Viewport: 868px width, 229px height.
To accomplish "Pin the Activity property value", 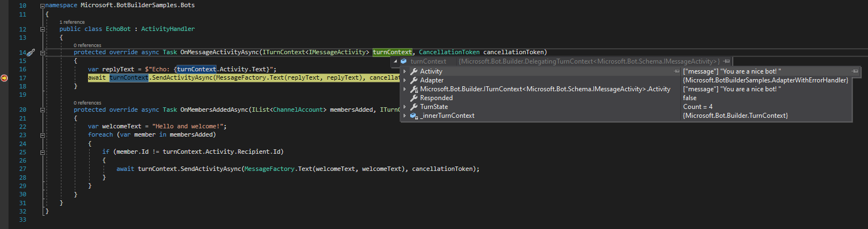I will 856,71.
